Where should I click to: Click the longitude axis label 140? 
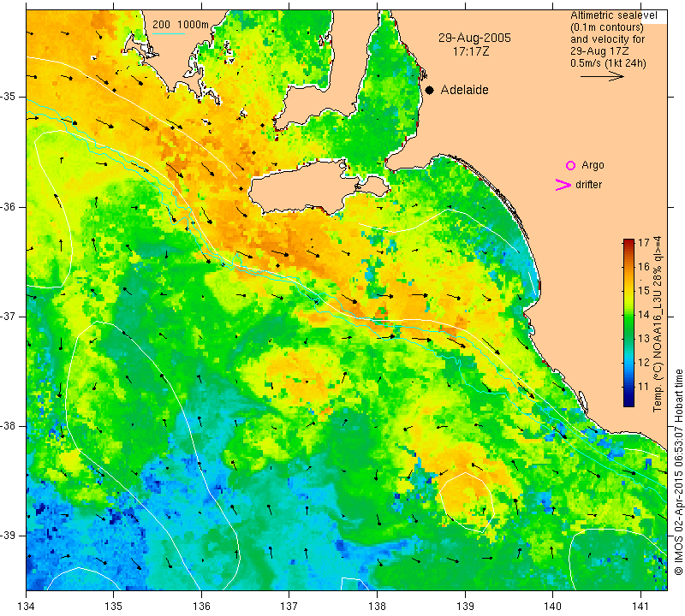pyautogui.click(x=552, y=607)
